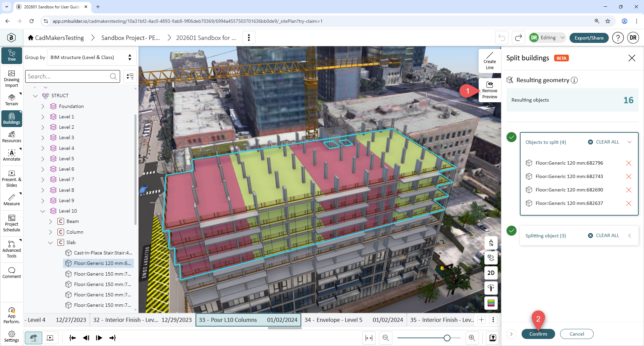Open the DR user avatar menu
The height and width of the screenshot is (346, 644).
tap(633, 38)
